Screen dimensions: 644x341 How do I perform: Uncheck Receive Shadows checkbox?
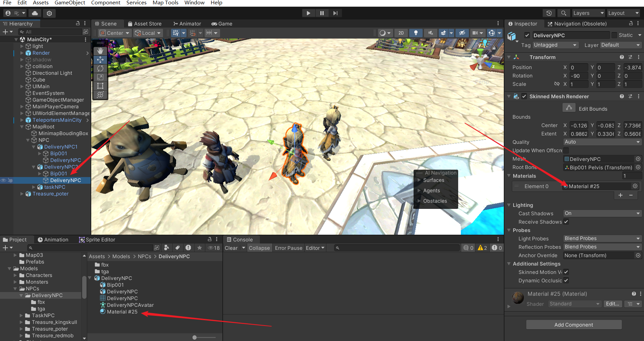(x=566, y=222)
